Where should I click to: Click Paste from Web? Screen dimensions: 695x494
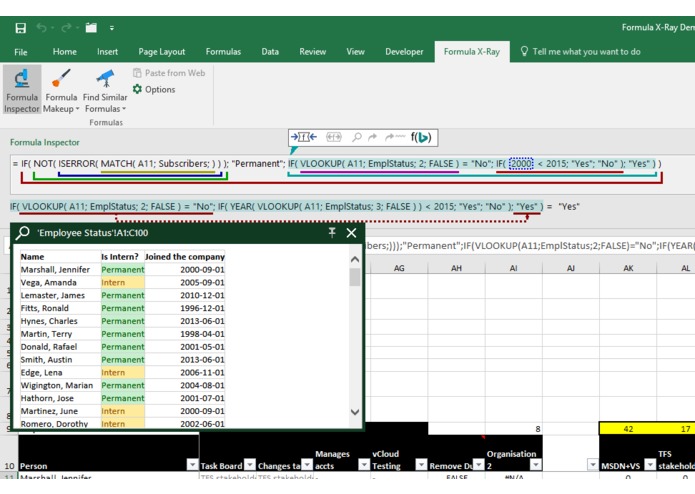[169, 73]
